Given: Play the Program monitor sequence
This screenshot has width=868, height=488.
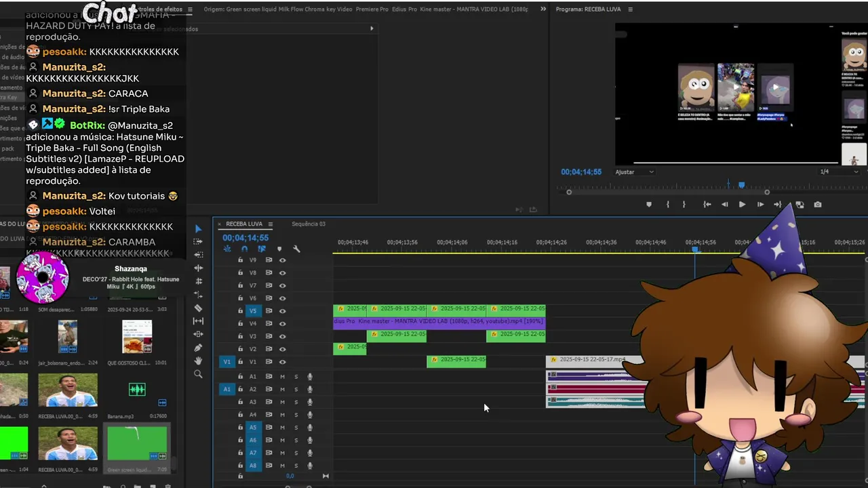Looking at the screenshot, I should tap(742, 204).
